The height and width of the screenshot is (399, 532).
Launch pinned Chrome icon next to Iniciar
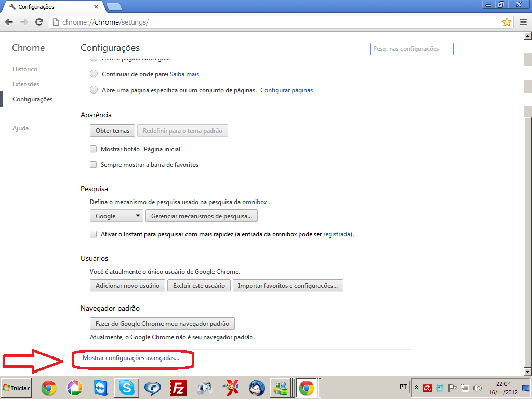[x=48, y=388]
